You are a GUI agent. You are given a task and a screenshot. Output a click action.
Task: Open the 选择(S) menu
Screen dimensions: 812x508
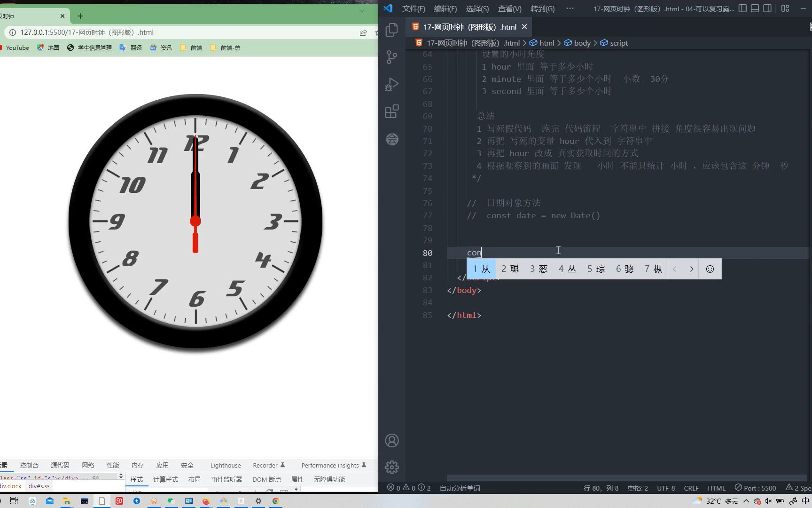pos(477,8)
